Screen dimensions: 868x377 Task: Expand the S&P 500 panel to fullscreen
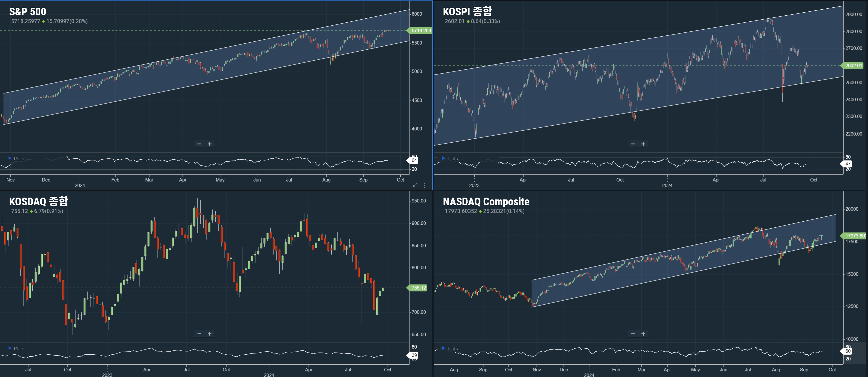pos(415,185)
